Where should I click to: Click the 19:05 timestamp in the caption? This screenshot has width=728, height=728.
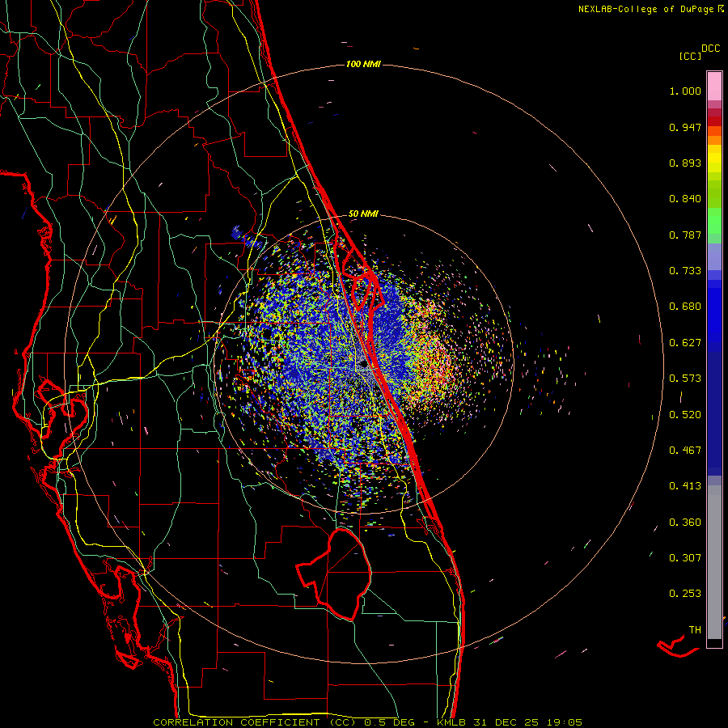(x=564, y=722)
